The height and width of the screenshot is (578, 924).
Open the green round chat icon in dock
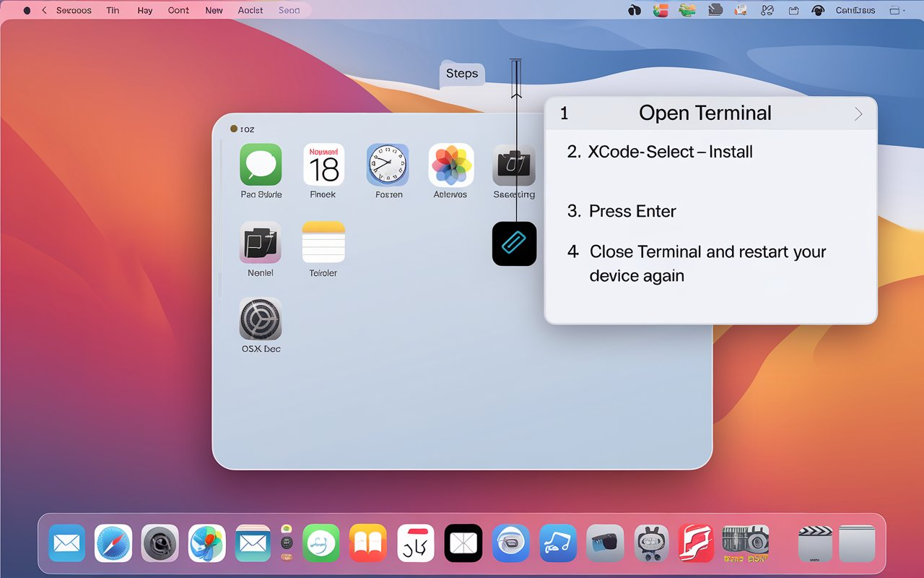[x=321, y=543]
